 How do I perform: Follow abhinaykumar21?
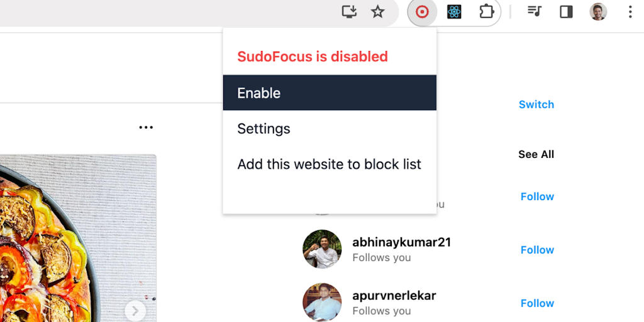[x=537, y=250]
